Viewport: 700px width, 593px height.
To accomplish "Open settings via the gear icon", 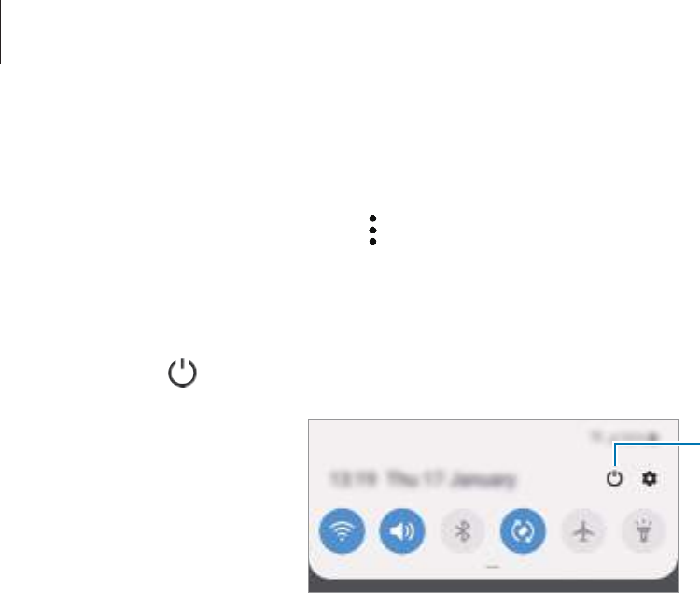I will pos(649,478).
